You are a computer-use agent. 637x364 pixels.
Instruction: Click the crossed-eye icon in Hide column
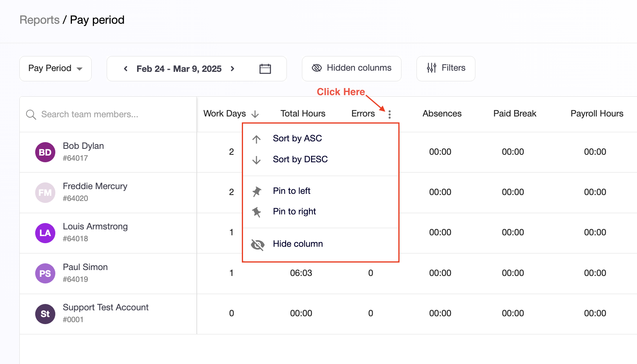(x=258, y=245)
